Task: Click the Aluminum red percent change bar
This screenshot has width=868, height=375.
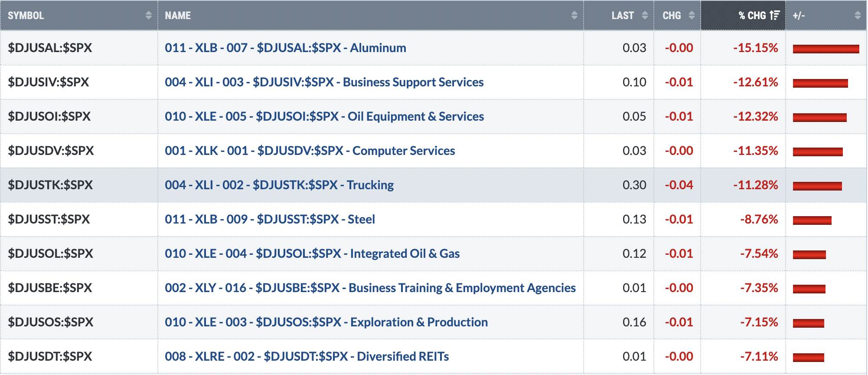Action: [826, 49]
